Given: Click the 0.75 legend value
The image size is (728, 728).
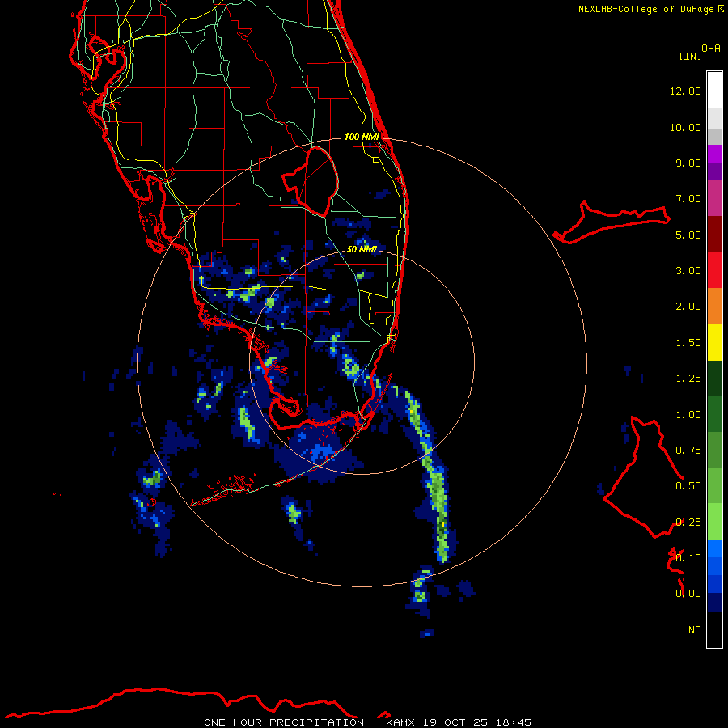Looking at the screenshot, I should (x=688, y=451).
